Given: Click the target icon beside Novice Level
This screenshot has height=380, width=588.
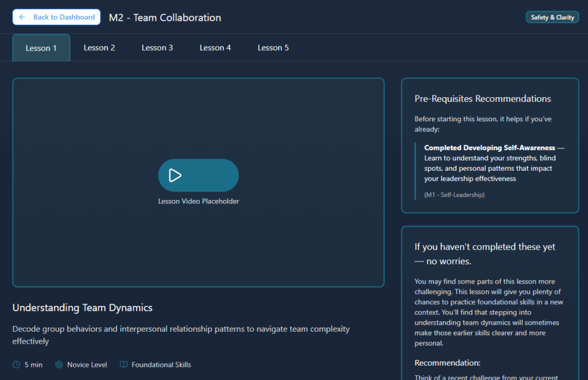Looking at the screenshot, I should point(59,364).
